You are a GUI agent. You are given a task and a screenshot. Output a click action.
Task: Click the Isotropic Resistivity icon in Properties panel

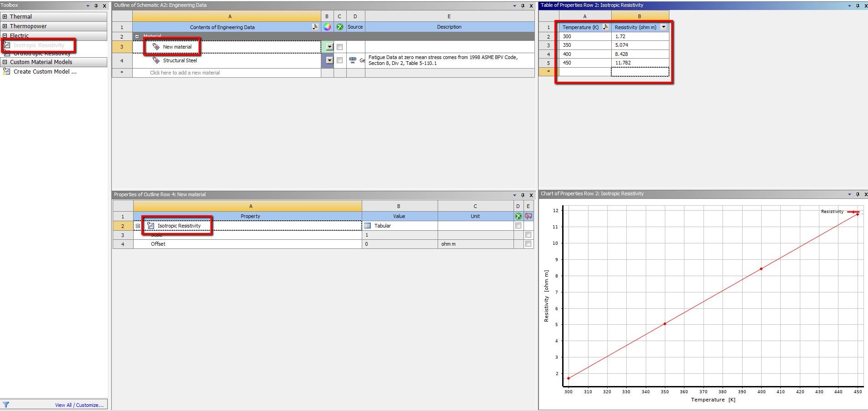[150, 226]
